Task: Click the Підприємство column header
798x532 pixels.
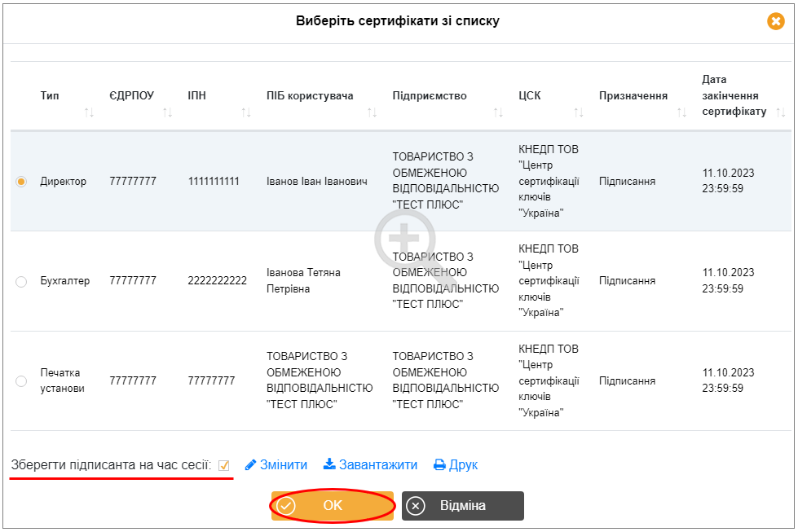Action: click(430, 95)
